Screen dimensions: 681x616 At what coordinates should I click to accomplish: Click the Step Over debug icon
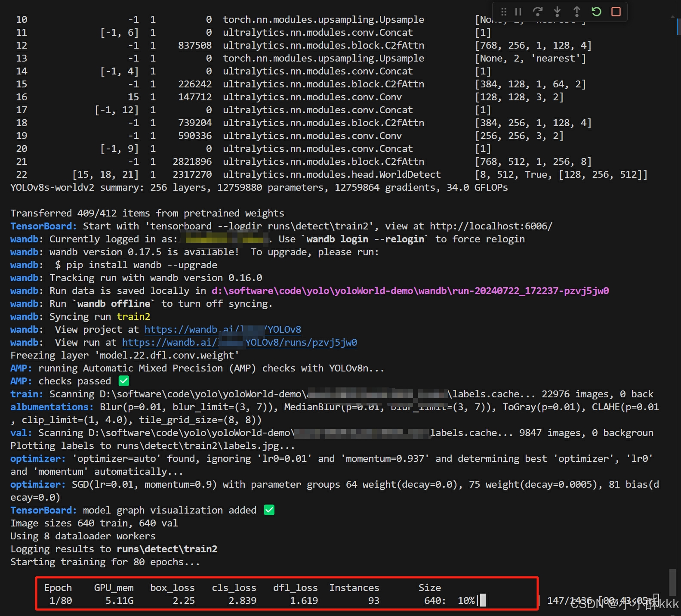537,12
